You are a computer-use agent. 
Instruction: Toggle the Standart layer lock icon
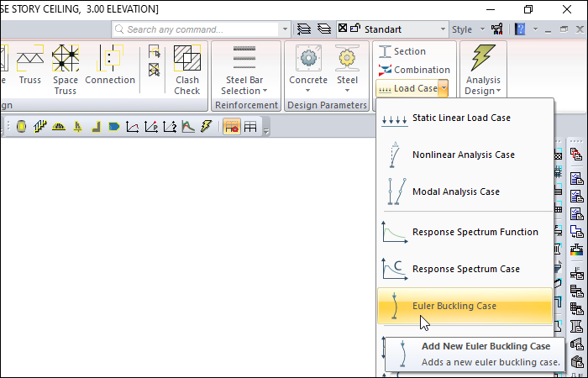click(x=354, y=28)
